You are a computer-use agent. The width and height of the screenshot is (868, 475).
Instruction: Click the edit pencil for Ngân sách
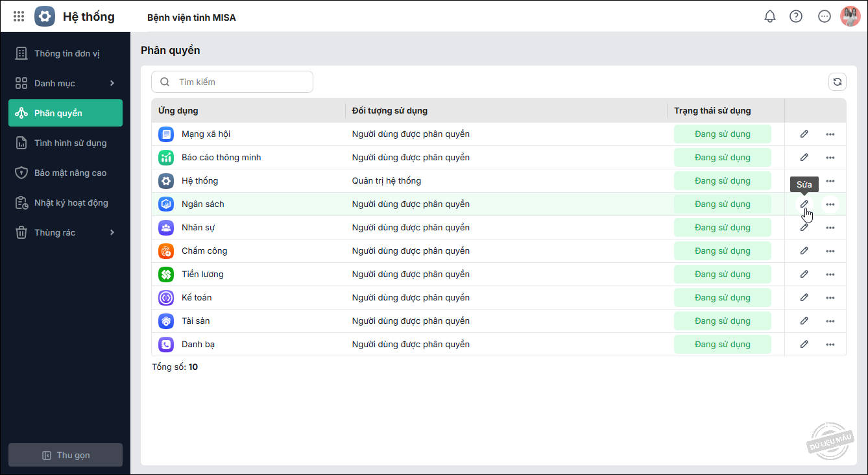click(x=804, y=204)
